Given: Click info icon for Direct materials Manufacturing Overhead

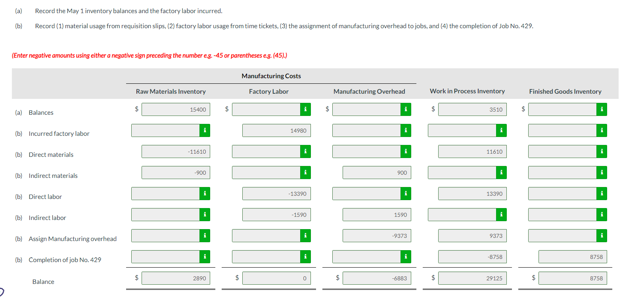Looking at the screenshot, I should (x=406, y=151).
